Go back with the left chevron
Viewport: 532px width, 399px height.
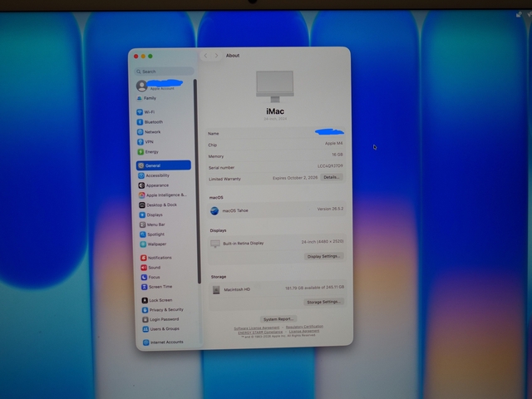205,56
